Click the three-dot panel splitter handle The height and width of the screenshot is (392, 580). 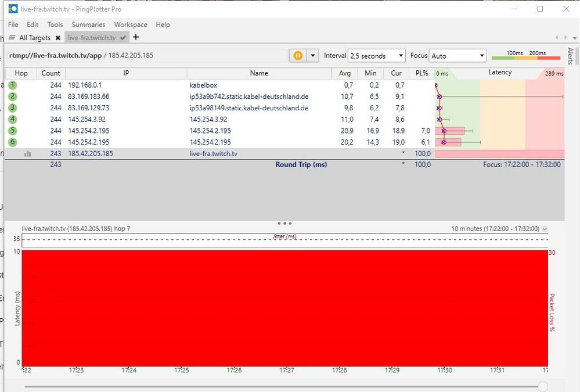[285, 223]
